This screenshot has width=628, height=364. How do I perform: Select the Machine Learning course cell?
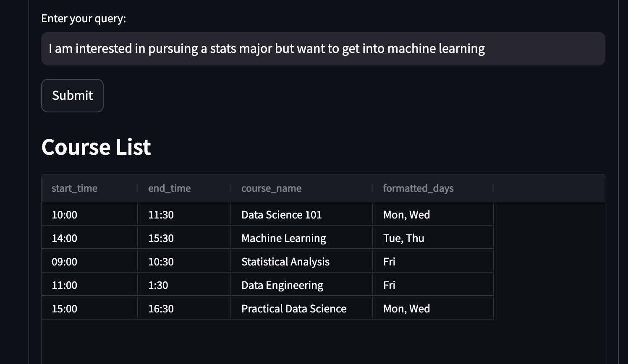tap(302, 238)
